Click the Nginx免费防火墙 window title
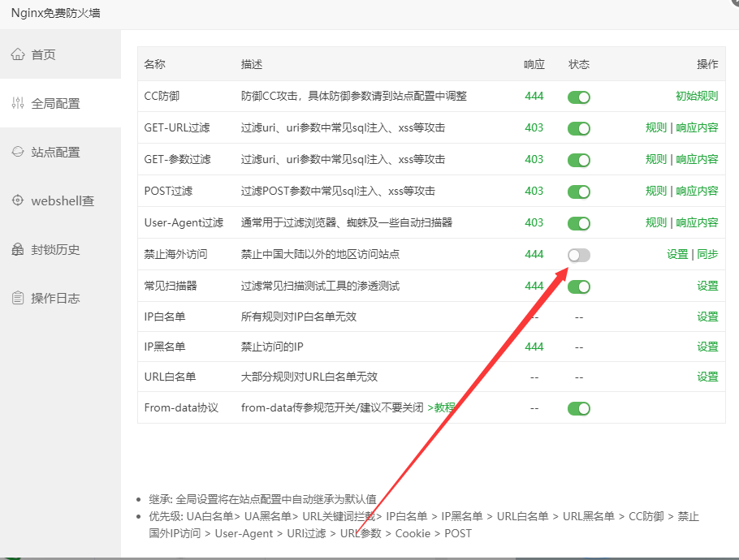 point(55,13)
